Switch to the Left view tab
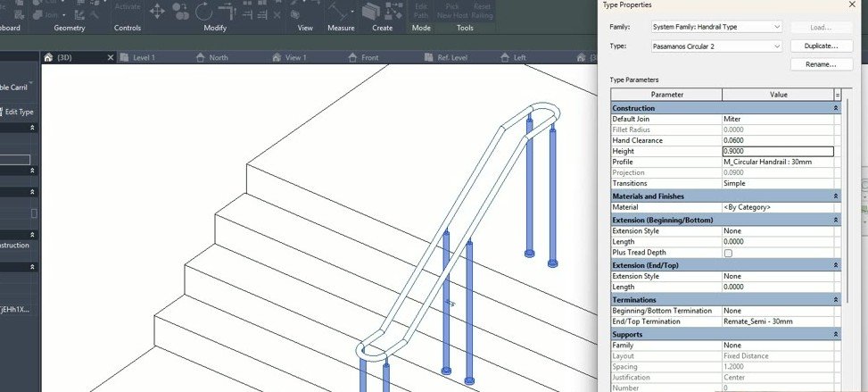This screenshot has width=868, height=392. 519,57
